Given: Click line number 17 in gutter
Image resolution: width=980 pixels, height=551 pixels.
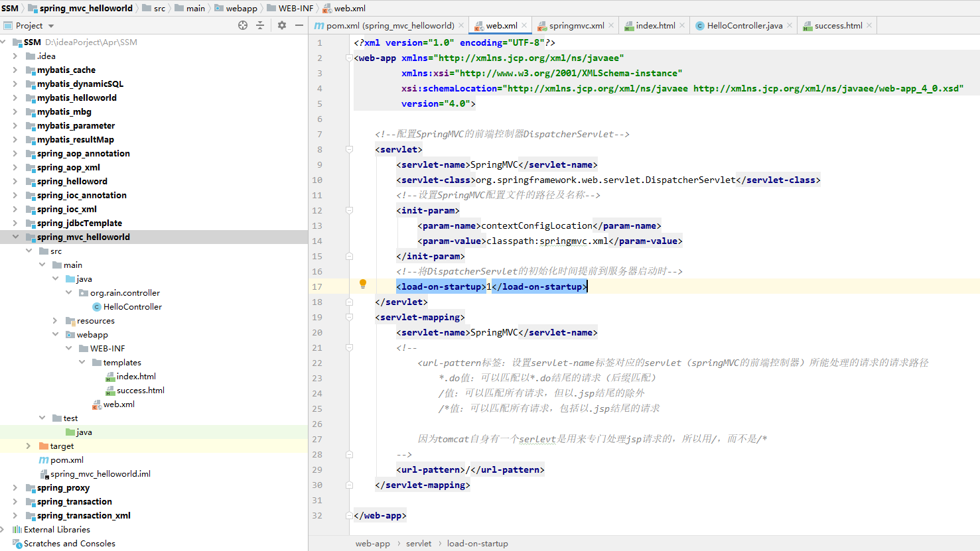Looking at the screenshot, I should [317, 287].
